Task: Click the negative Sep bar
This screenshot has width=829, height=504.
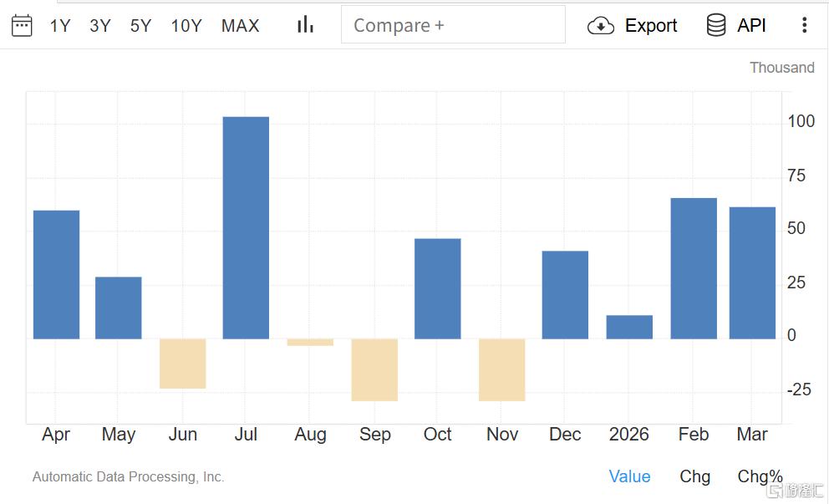Action: [374, 369]
